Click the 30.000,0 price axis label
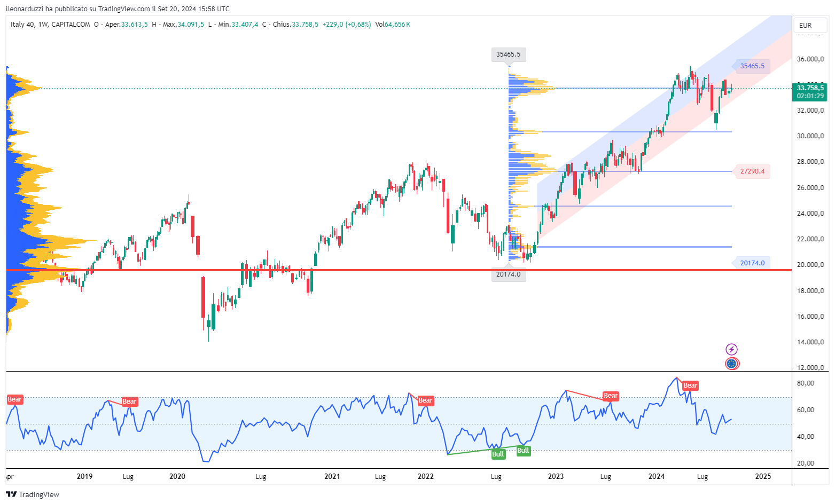 810,136
